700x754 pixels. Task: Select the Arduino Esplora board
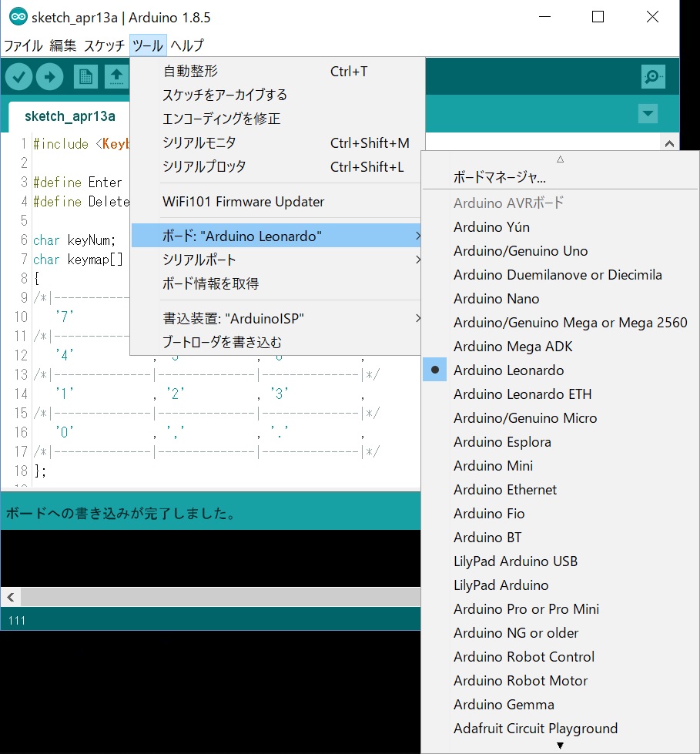click(560, 442)
